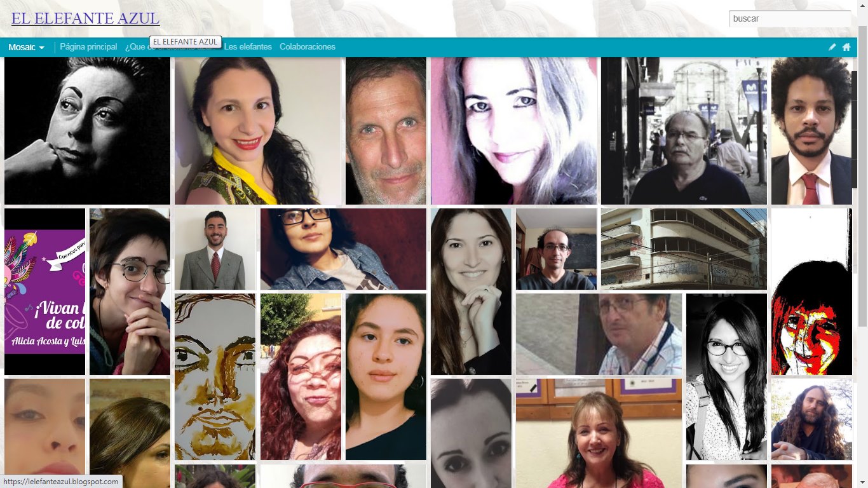Select the woman with yellow scarf post

point(257,131)
